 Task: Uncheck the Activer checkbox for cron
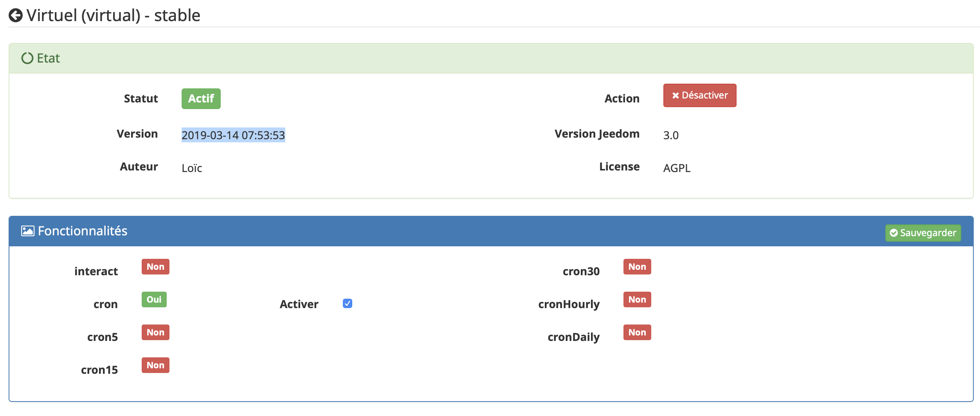coord(348,303)
